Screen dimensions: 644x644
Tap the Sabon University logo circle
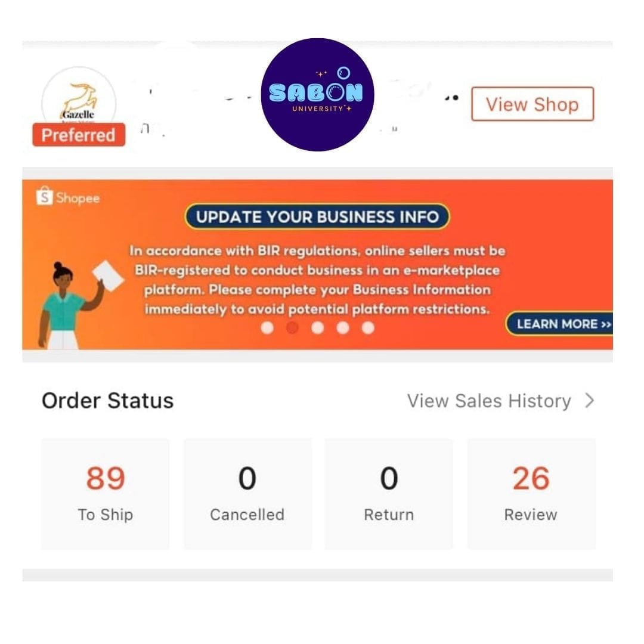[317, 95]
